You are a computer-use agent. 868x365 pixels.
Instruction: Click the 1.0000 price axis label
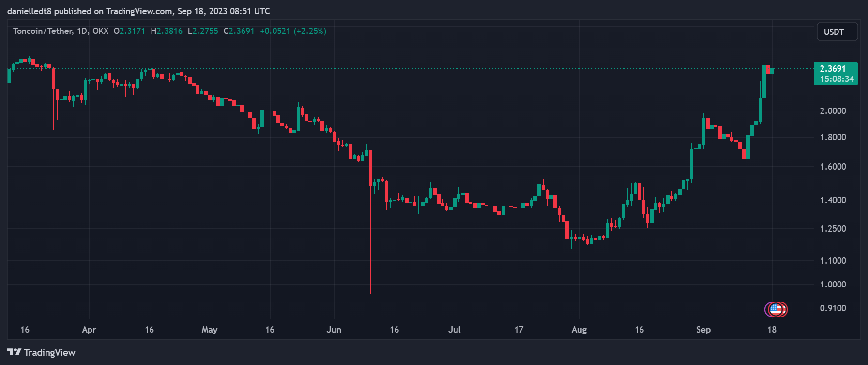833,285
